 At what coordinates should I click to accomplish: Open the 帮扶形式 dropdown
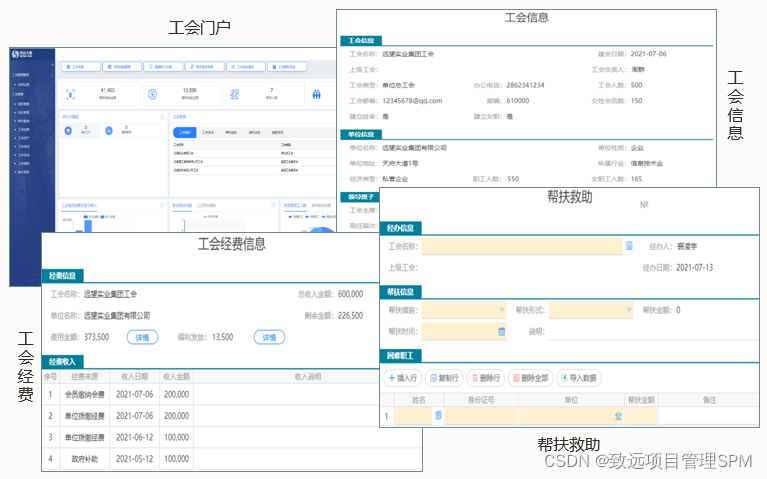(x=591, y=310)
